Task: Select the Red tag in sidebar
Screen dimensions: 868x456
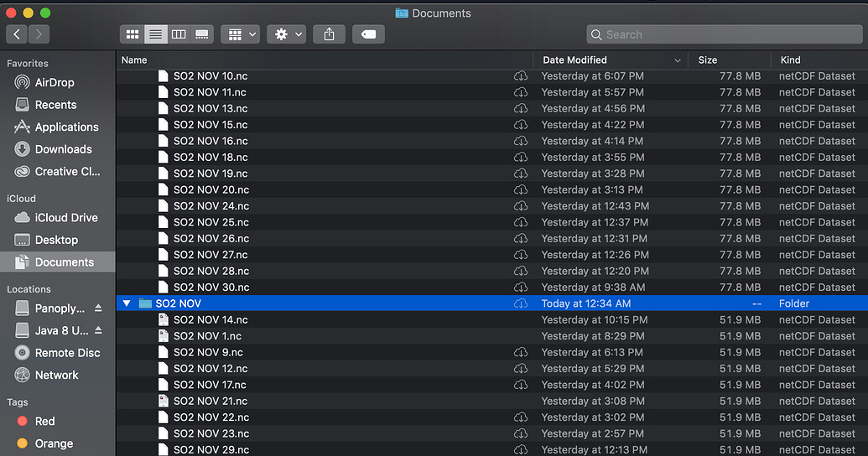Action: click(44, 422)
